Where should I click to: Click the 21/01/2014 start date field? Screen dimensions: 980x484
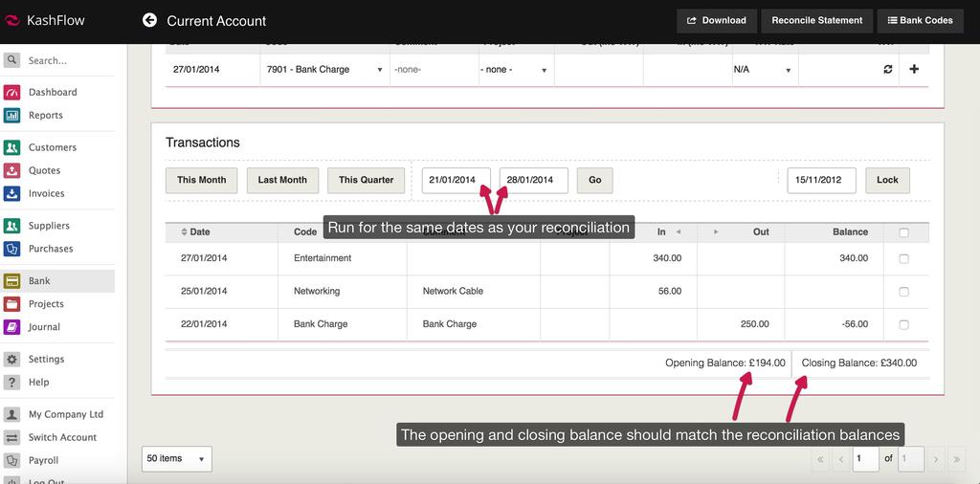(x=456, y=180)
